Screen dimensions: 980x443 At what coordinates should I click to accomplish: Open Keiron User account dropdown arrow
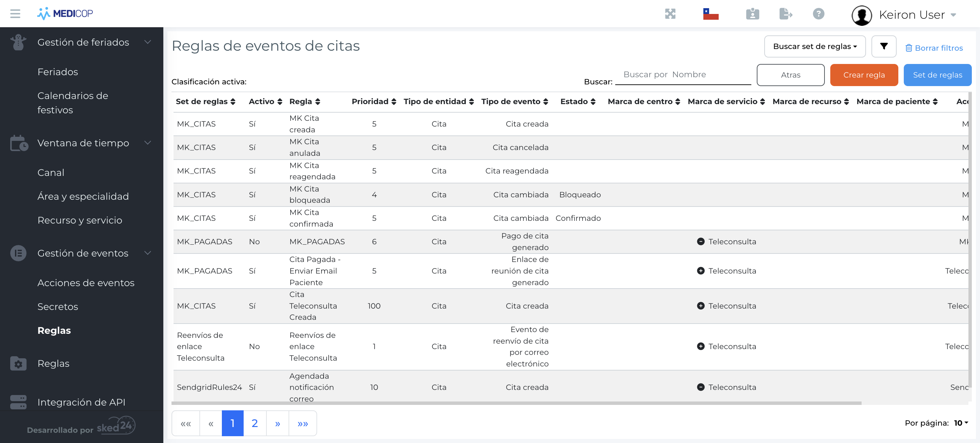pyautogui.click(x=953, y=15)
